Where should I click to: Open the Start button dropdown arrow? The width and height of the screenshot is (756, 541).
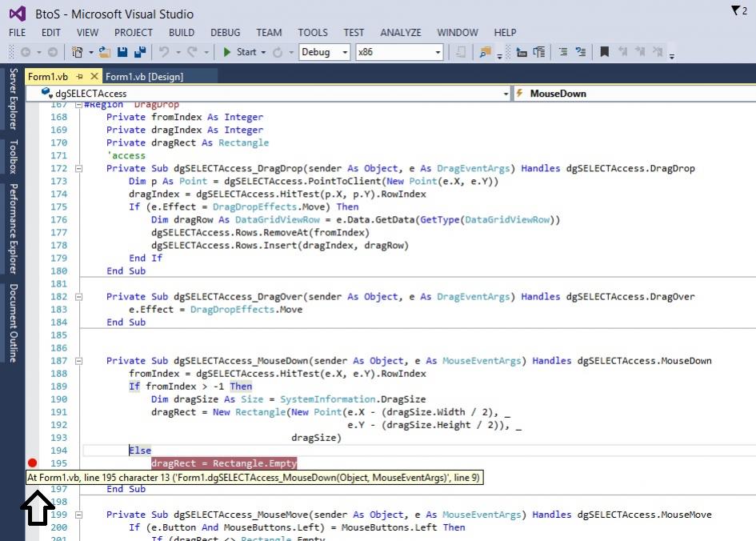click(263, 52)
